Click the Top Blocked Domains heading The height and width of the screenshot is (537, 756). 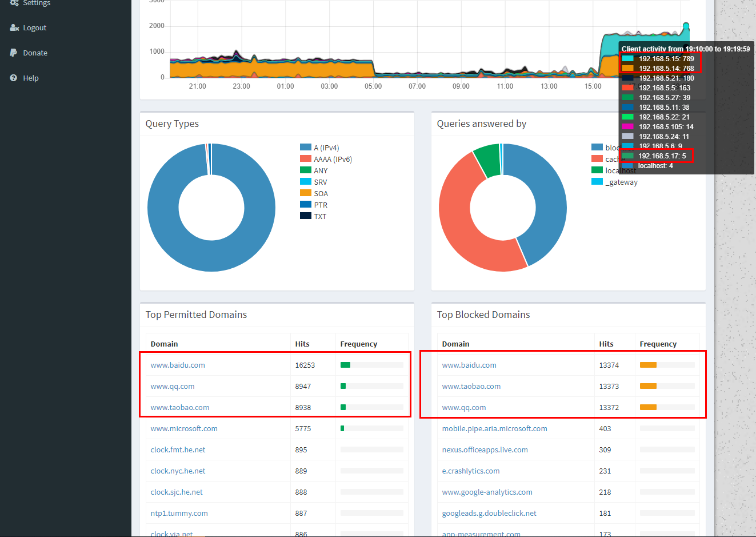483,315
